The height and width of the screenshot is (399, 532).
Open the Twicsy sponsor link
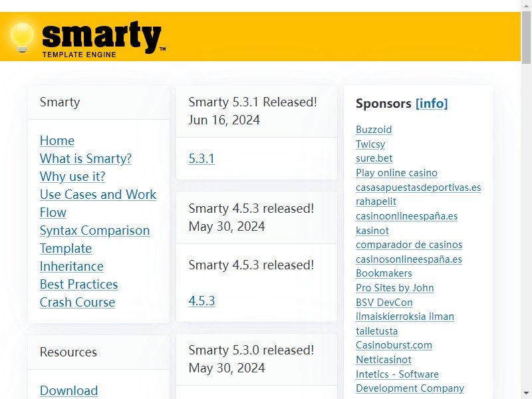370,144
